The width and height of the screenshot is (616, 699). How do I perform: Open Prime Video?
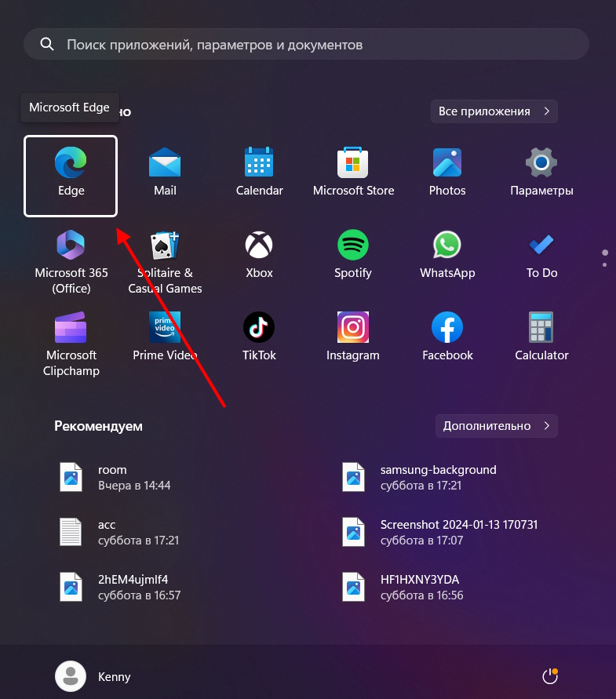165,337
